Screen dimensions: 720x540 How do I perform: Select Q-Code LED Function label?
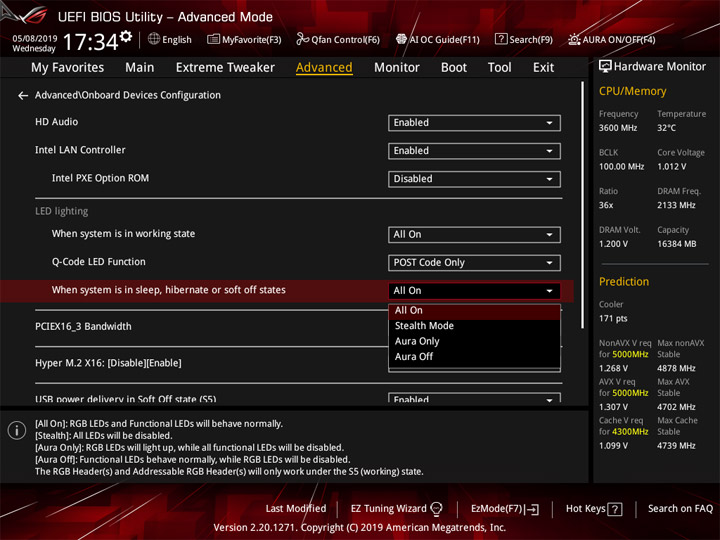pos(98,262)
